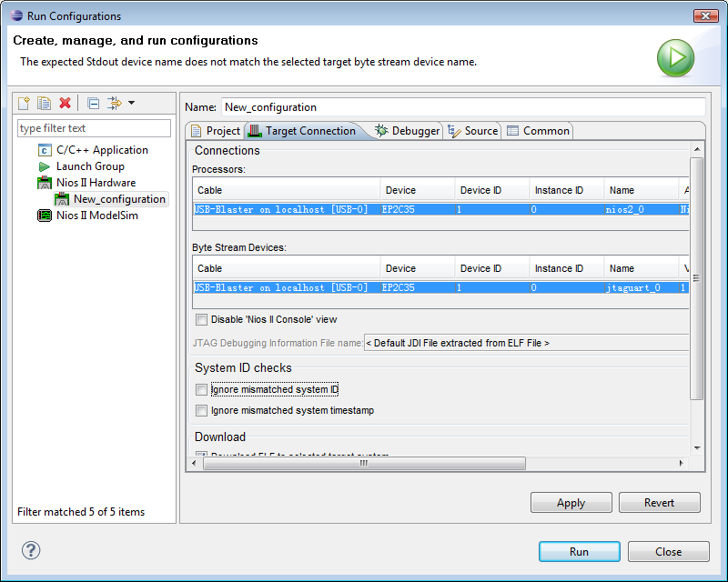The height and width of the screenshot is (582, 728).
Task: Click the Name input field
Action: click(x=462, y=107)
